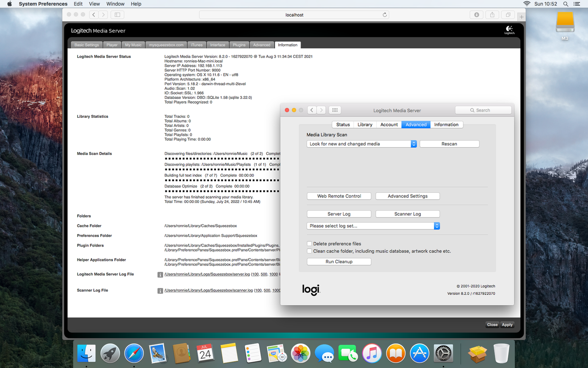This screenshot has width=588, height=368.
Task: Switch to the Library tab in preference pane
Action: tap(364, 124)
